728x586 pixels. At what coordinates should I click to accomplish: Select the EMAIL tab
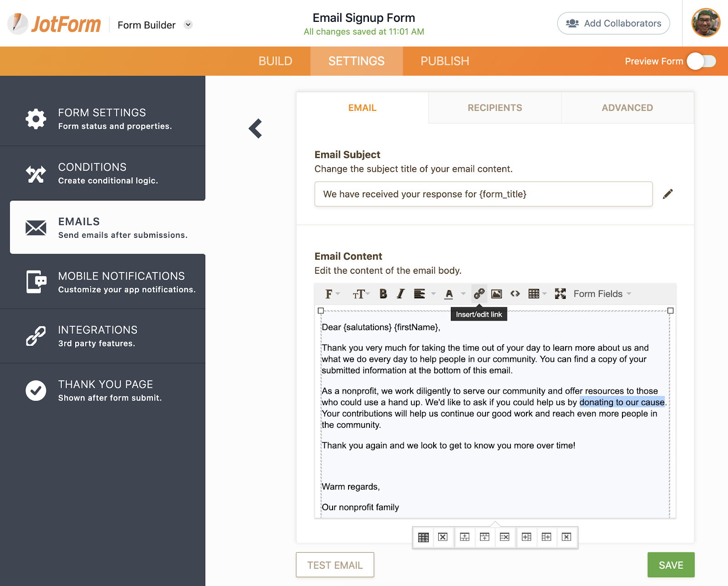[362, 108]
